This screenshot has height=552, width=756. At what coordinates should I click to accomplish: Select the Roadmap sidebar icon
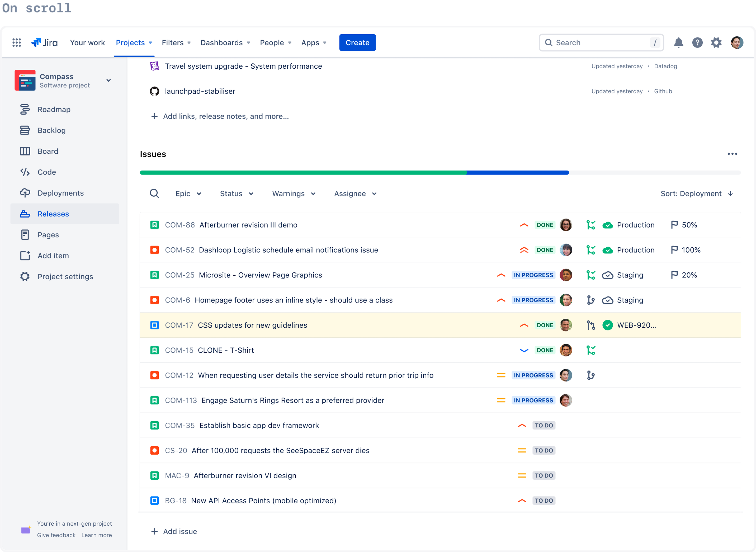coord(25,109)
